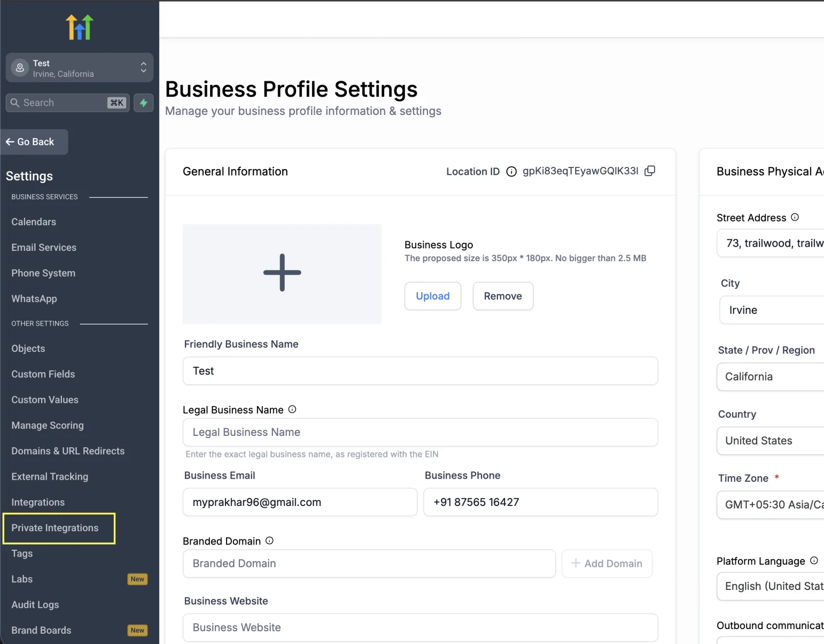Open Manage Scoring settings

(47, 426)
